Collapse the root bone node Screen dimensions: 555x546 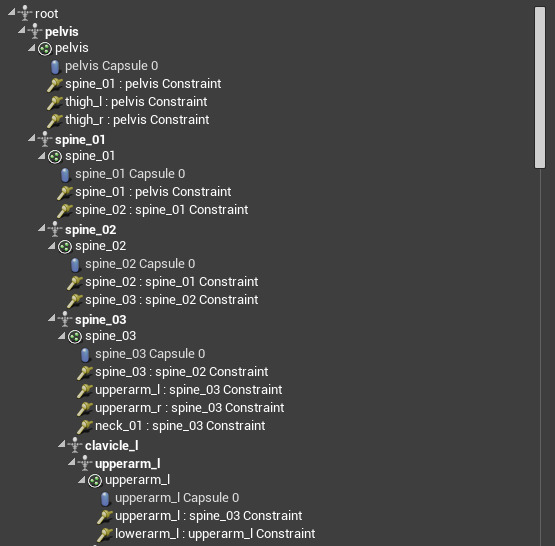click(x=12, y=12)
